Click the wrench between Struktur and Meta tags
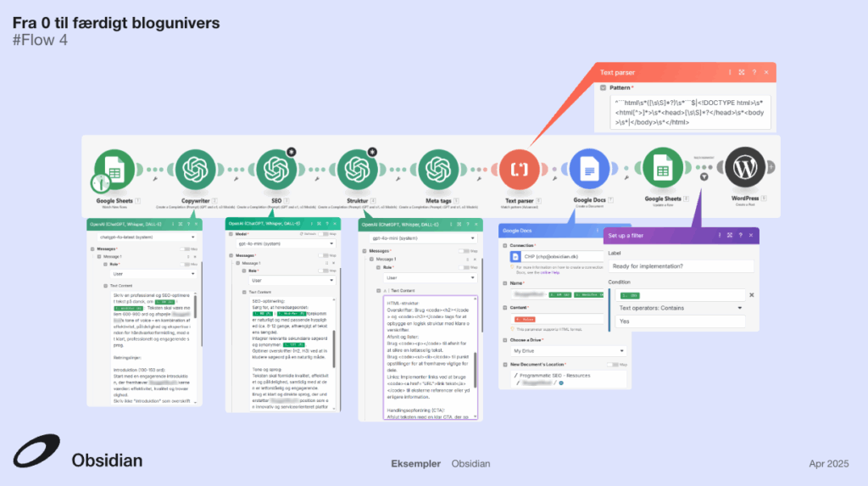 [398, 179]
